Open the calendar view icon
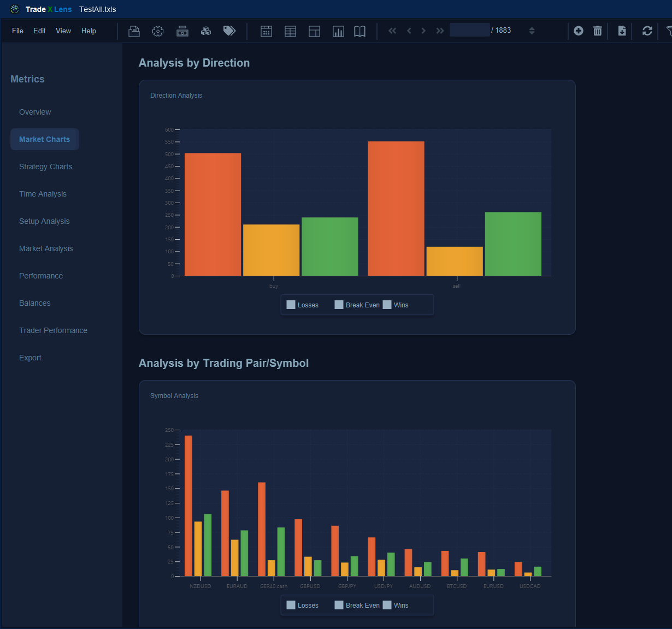Screen dimensions: 672x629 coord(266,31)
